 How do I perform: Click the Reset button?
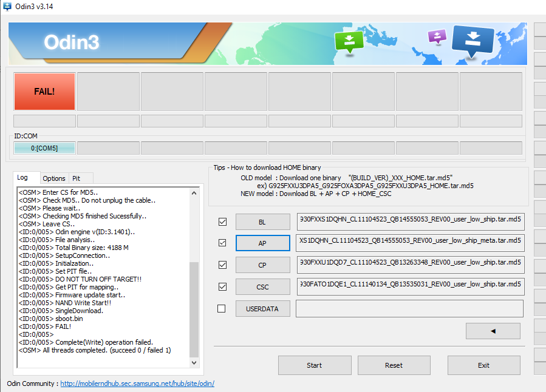[x=394, y=365]
